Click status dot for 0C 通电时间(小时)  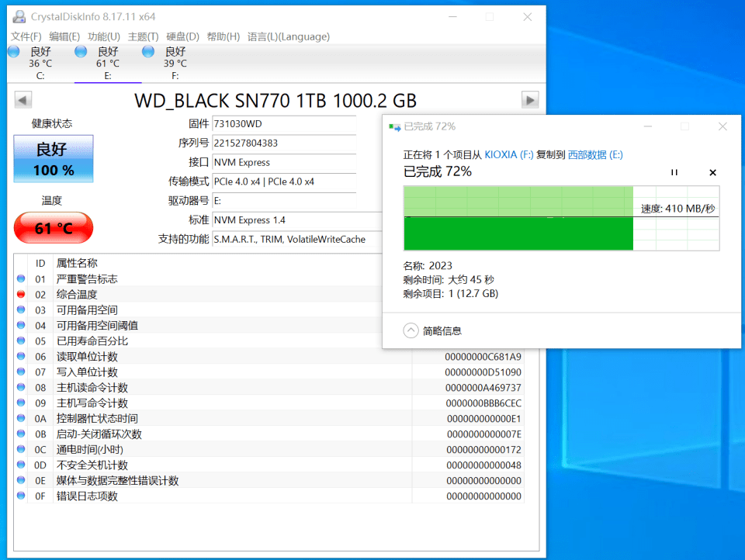click(21, 449)
